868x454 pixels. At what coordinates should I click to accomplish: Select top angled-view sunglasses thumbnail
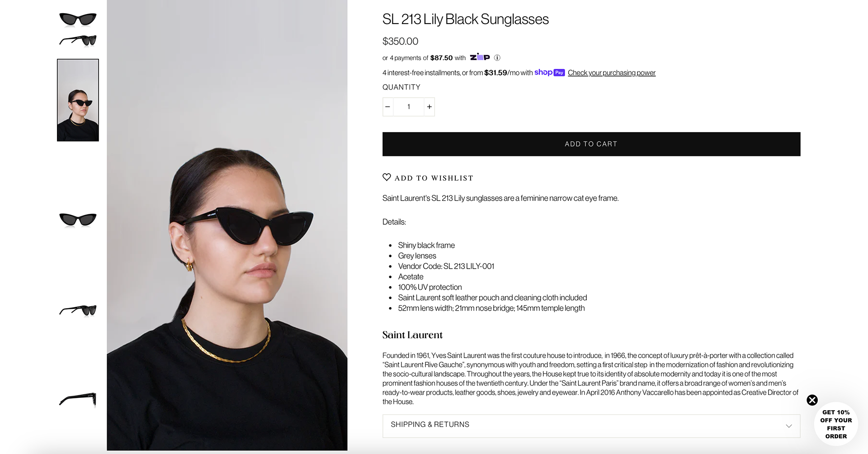pyautogui.click(x=78, y=41)
